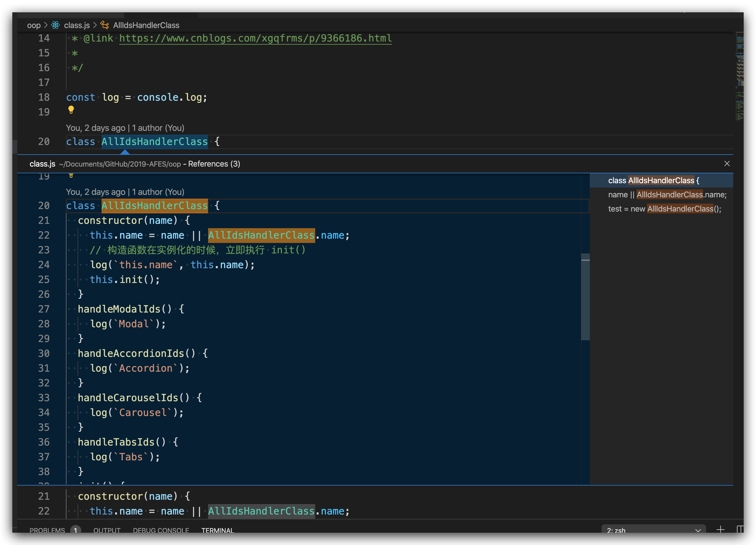This screenshot has width=756, height=545.
Task: Click 'console' on line 18
Action: pos(158,97)
